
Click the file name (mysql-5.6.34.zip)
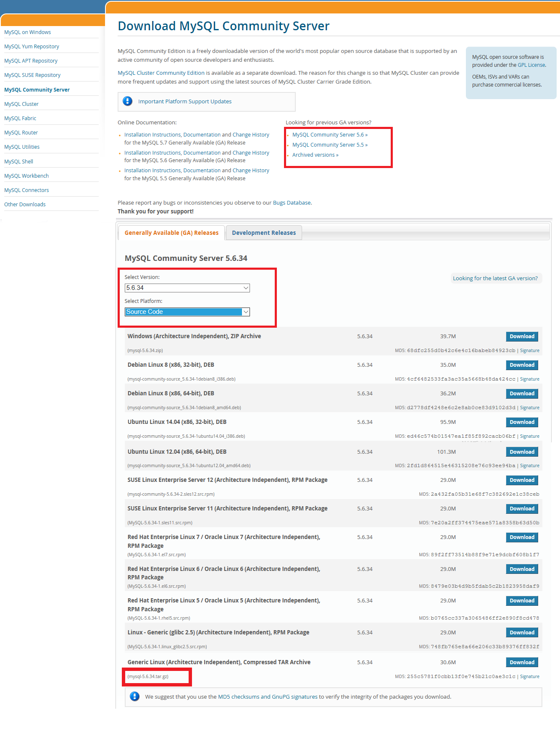click(x=145, y=351)
